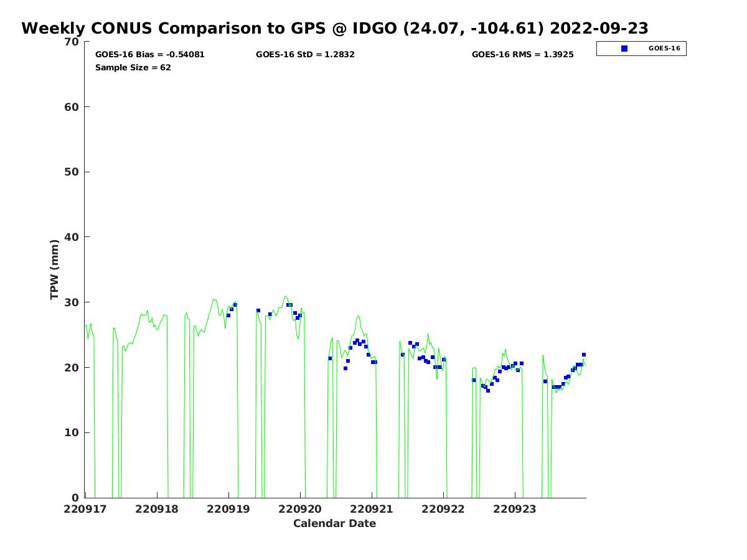The height and width of the screenshot is (560, 747).
Task: Click the chart title mentioning IDGO
Action: pyautogui.click(x=335, y=29)
